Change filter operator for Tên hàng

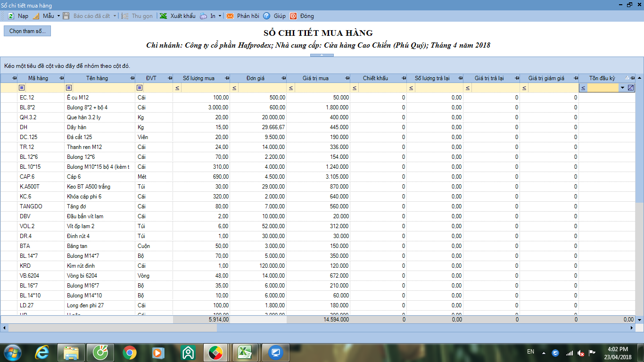pos(69,88)
